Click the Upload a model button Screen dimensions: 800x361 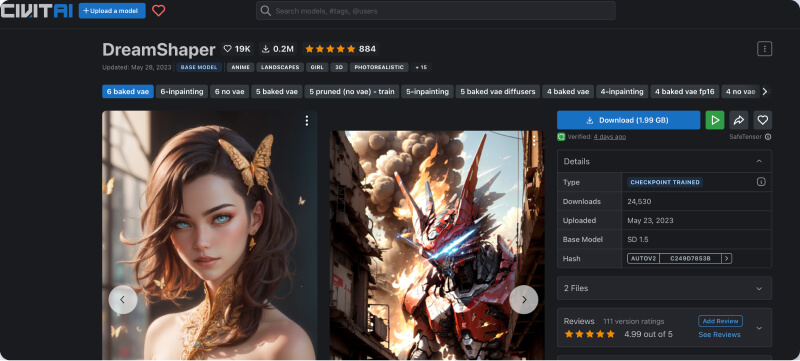[112, 11]
